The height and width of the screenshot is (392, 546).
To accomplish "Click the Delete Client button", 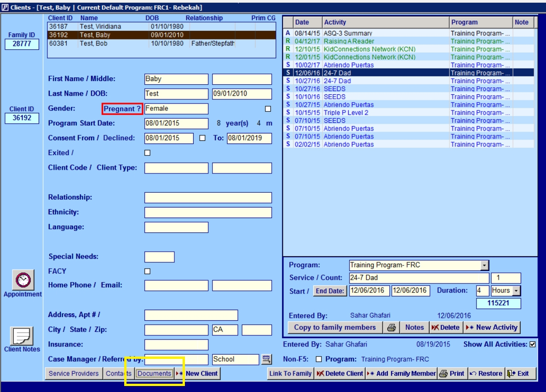I will (x=339, y=374).
